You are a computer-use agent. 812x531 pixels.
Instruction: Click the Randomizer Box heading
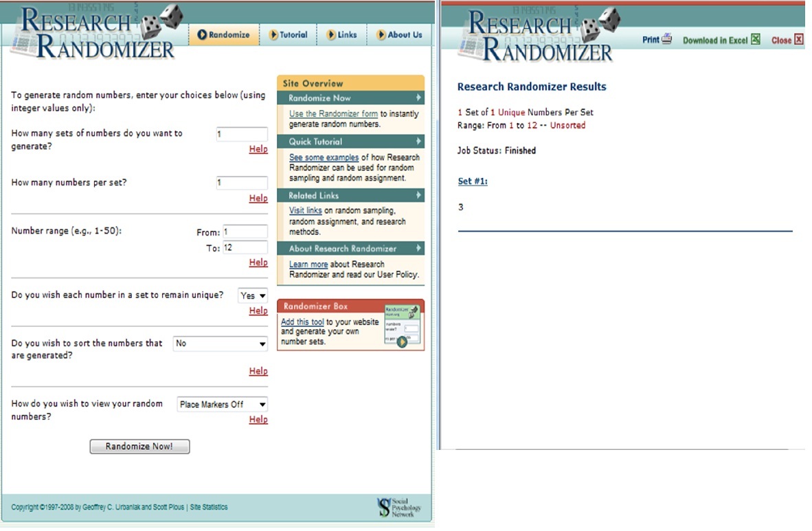click(315, 306)
